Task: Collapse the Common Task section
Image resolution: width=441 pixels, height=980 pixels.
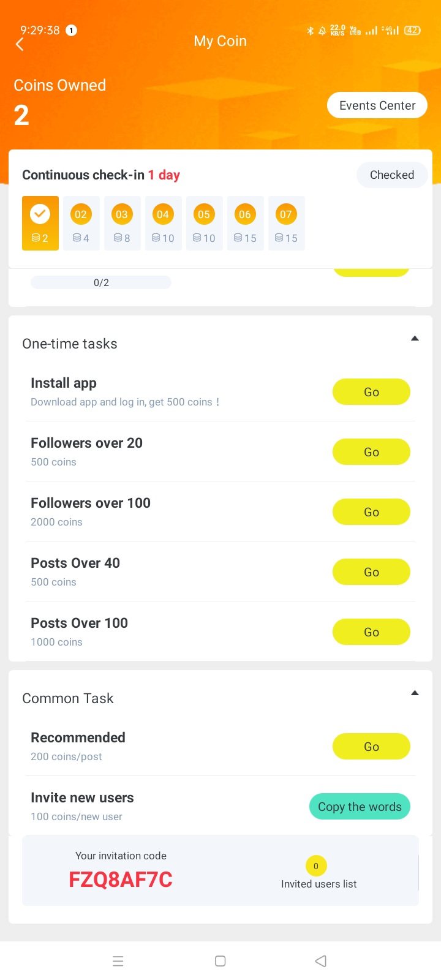Action: coord(415,693)
